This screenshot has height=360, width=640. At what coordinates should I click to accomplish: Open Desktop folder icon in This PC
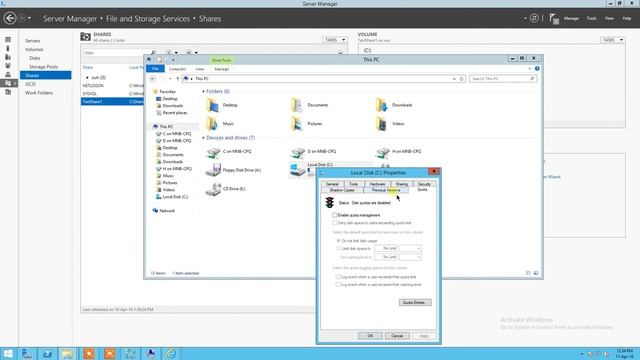click(x=213, y=105)
